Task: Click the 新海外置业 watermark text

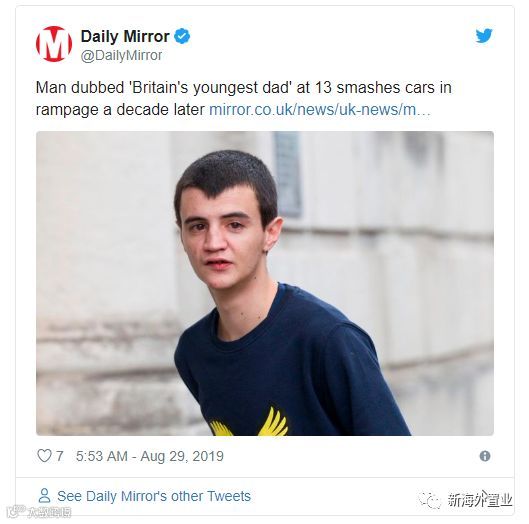Action: coord(480,500)
